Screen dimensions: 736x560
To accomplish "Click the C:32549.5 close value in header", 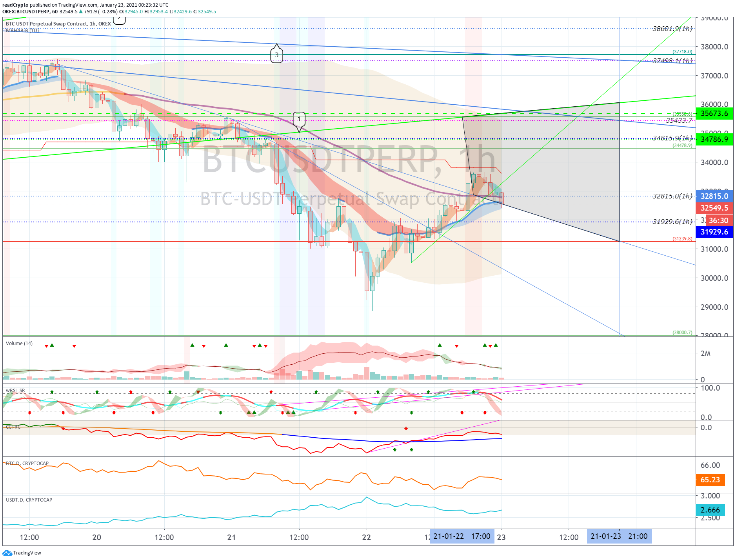I will (x=205, y=11).
